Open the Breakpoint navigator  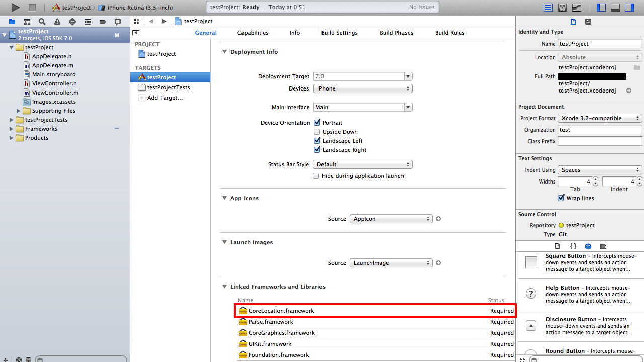tap(103, 22)
